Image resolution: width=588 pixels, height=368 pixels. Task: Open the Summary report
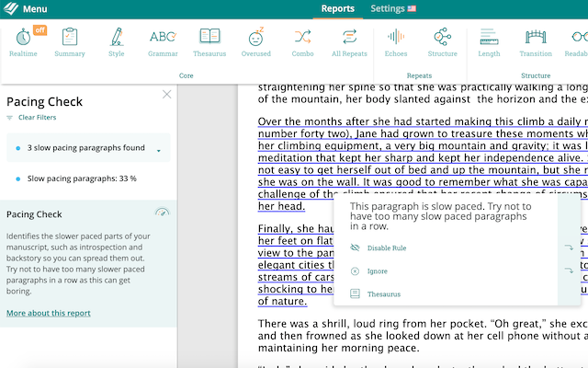tap(70, 42)
